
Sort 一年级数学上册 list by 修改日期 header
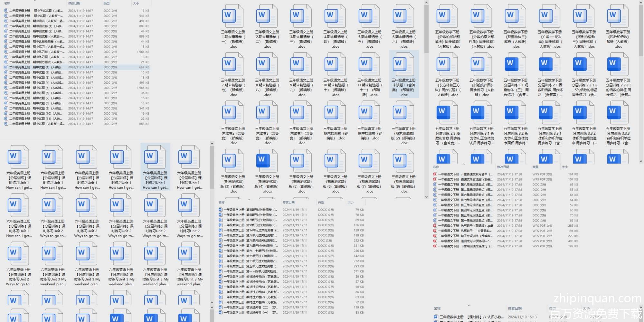click(289, 202)
